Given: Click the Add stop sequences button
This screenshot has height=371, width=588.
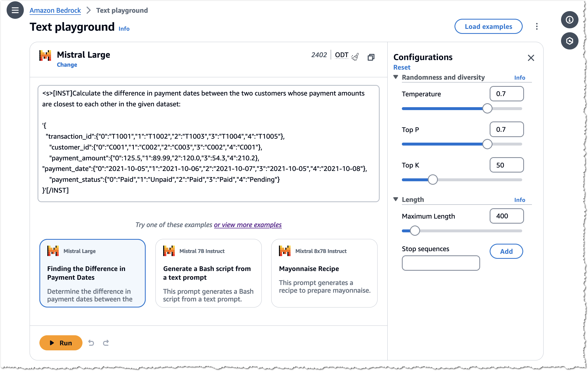Looking at the screenshot, I should (x=507, y=251).
